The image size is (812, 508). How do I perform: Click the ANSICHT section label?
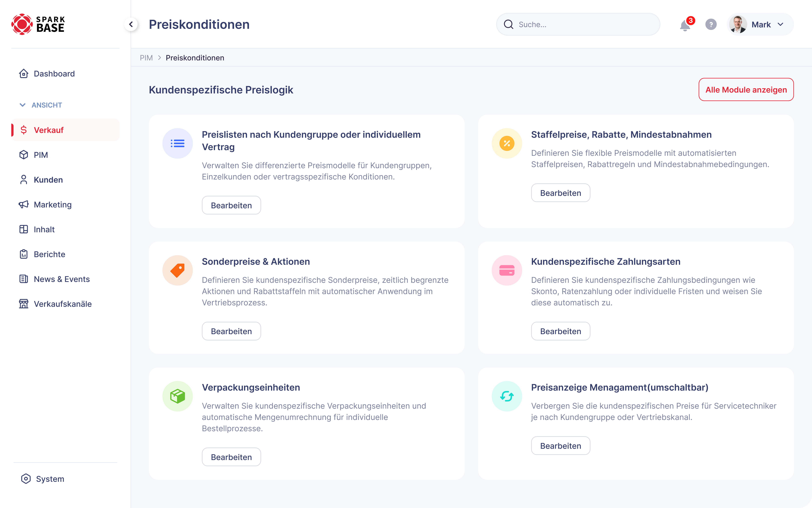click(x=47, y=105)
